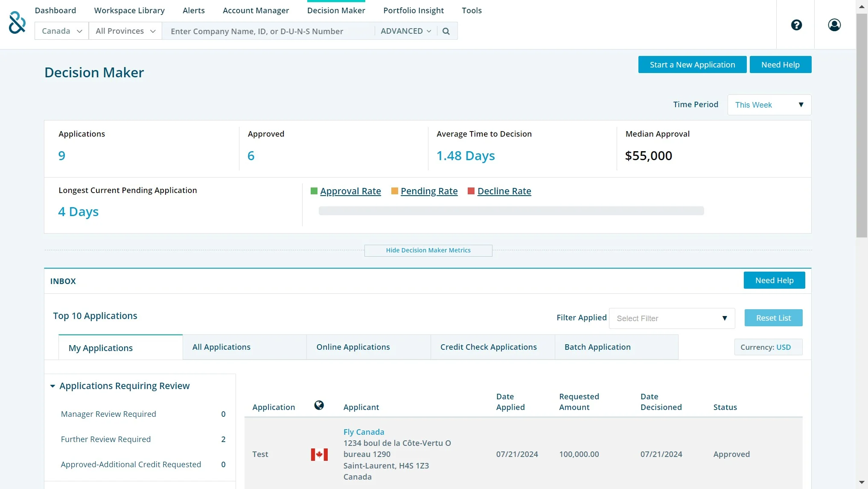Click the globe icon column header
Viewport: 868px width, 489px height.
pos(319,405)
